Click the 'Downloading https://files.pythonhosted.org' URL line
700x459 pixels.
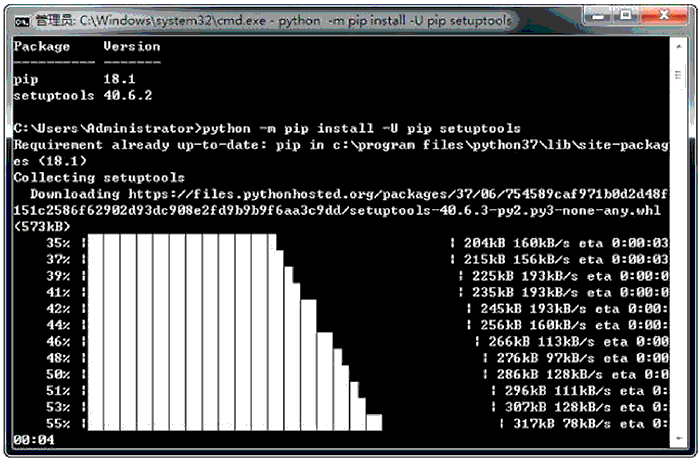point(349,194)
